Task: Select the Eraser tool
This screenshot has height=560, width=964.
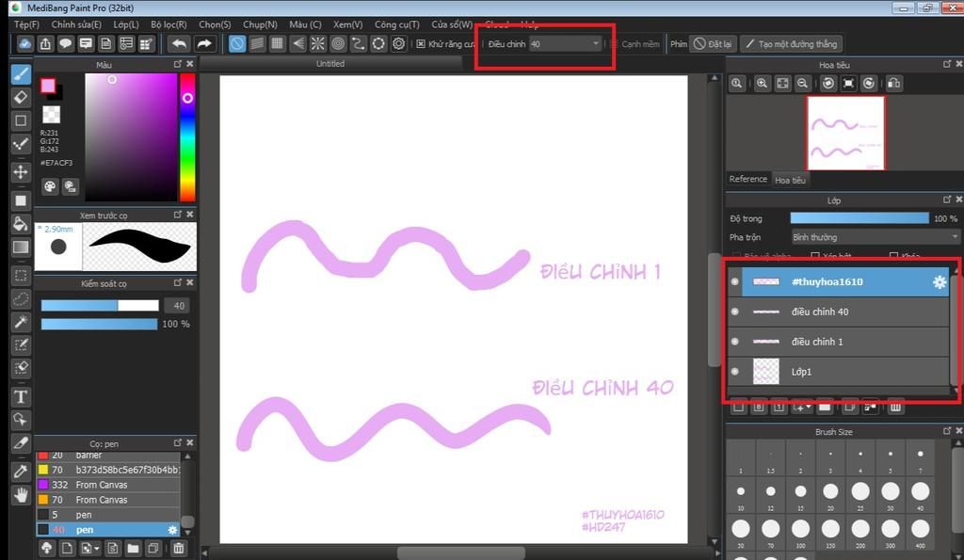Action: click(x=21, y=97)
